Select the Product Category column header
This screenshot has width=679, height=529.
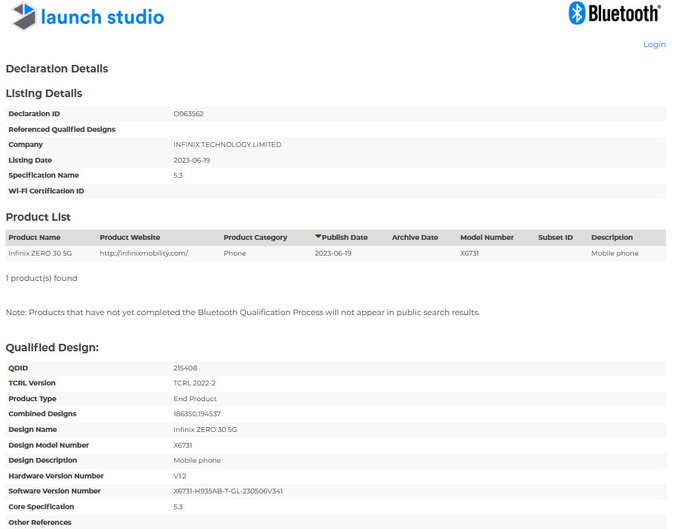[255, 237]
